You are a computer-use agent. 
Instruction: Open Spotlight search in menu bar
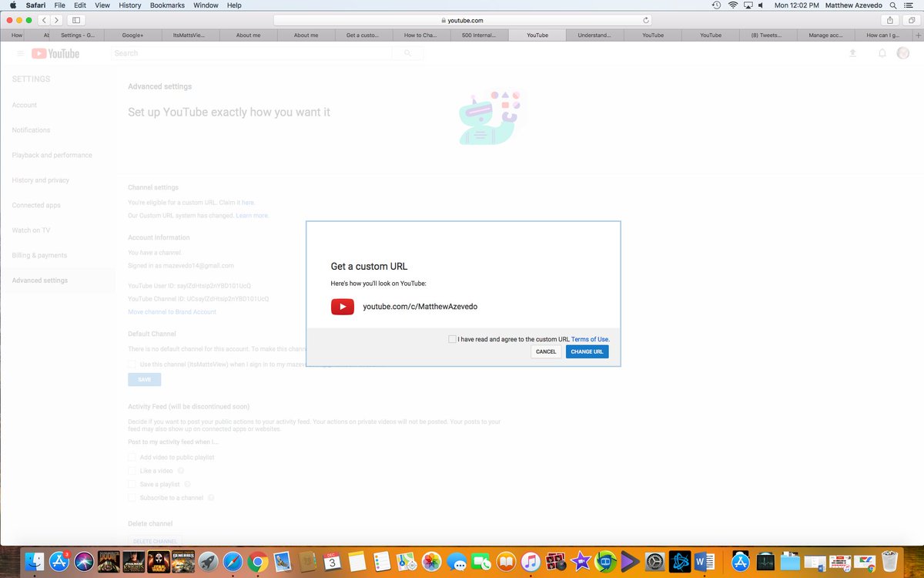click(892, 5)
